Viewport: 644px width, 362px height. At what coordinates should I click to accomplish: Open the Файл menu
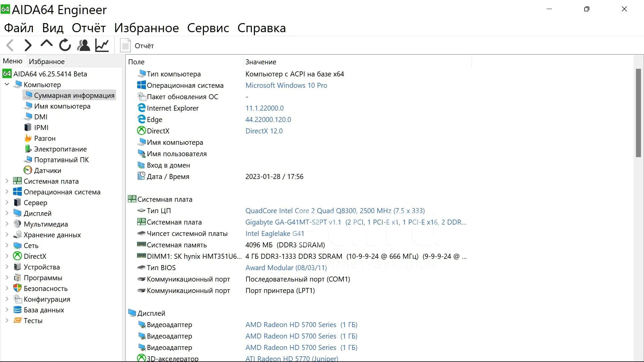(x=19, y=28)
